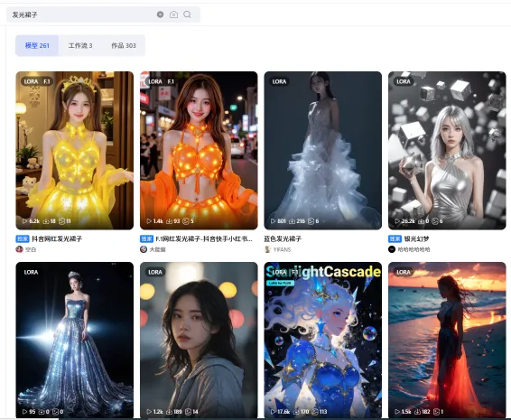The height and width of the screenshot is (420, 511).
Task: Click F.1 tag on orange dress card
Action: click(x=171, y=81)
